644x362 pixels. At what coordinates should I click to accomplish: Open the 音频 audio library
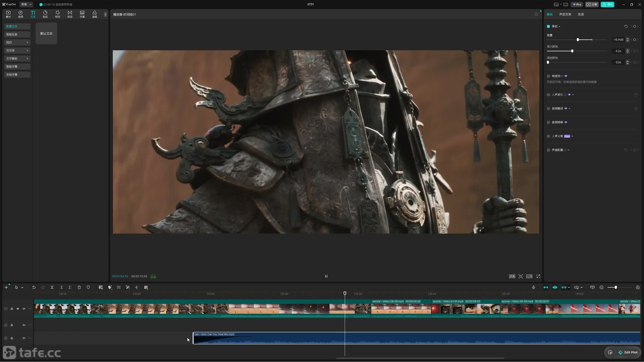[x=21, y=14]
